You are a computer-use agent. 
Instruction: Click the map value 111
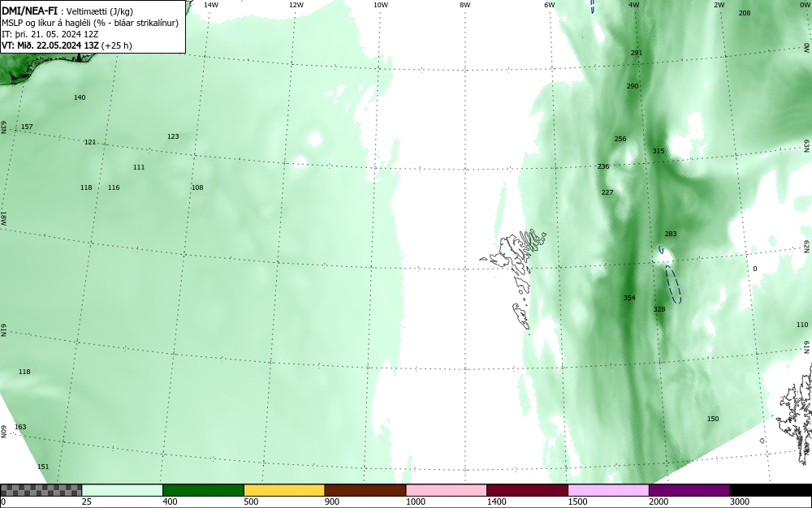[138, 167]
